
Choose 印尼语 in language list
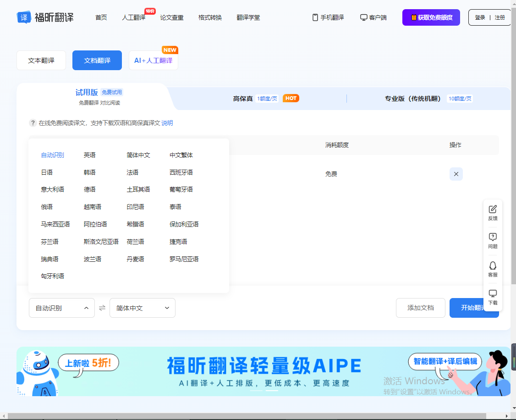(135, 207)
